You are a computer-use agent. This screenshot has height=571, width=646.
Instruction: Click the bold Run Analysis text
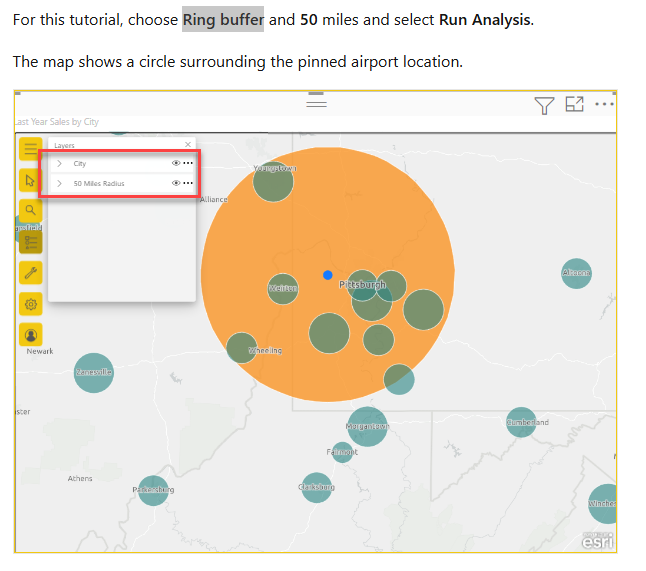(484, 19)
